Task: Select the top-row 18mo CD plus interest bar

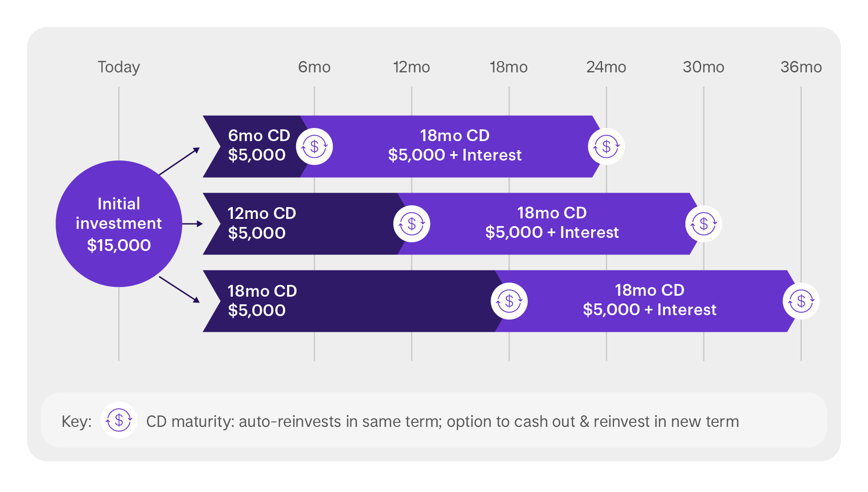Action: coord(455,147)
